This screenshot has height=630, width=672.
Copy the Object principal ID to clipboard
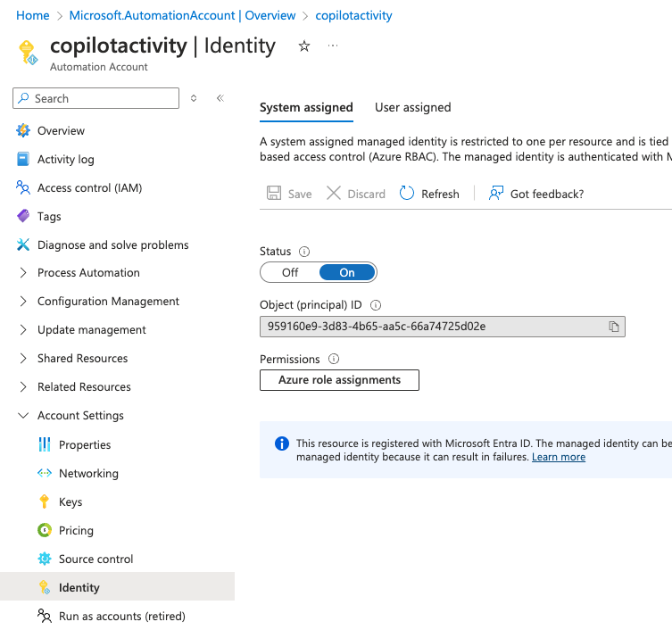tap(613, 327)
